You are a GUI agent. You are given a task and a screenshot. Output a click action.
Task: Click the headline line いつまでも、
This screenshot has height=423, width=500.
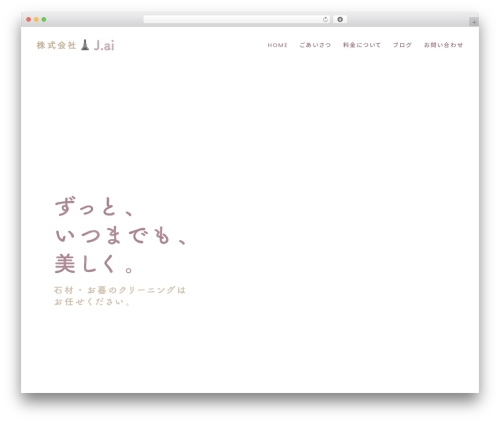click(x=121, y=235)
